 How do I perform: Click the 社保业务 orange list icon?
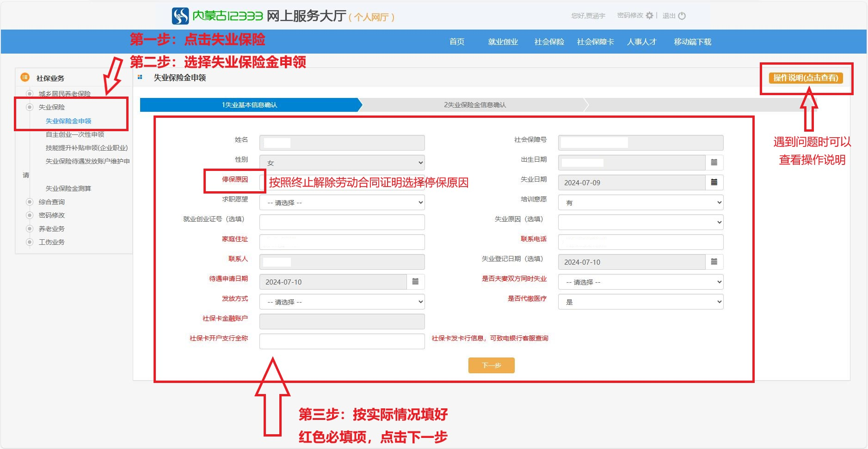tap(25, 78)
